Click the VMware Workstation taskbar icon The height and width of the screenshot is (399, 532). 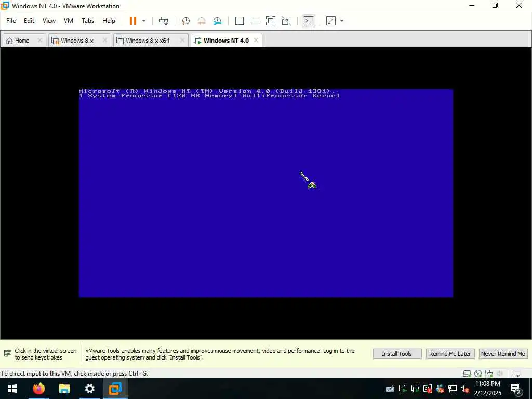pos(115,389)
